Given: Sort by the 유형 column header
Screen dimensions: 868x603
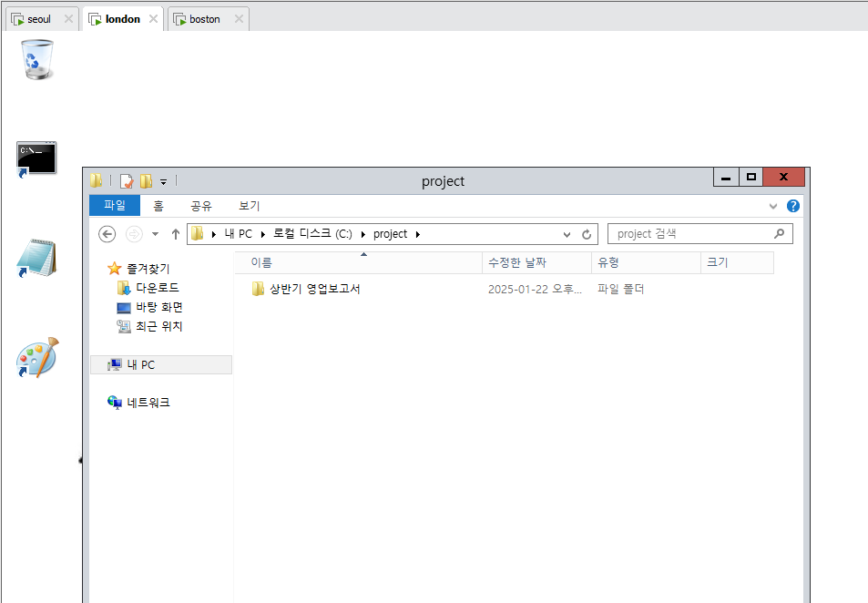Looking at the screenshot, I should tap(646, 263).
